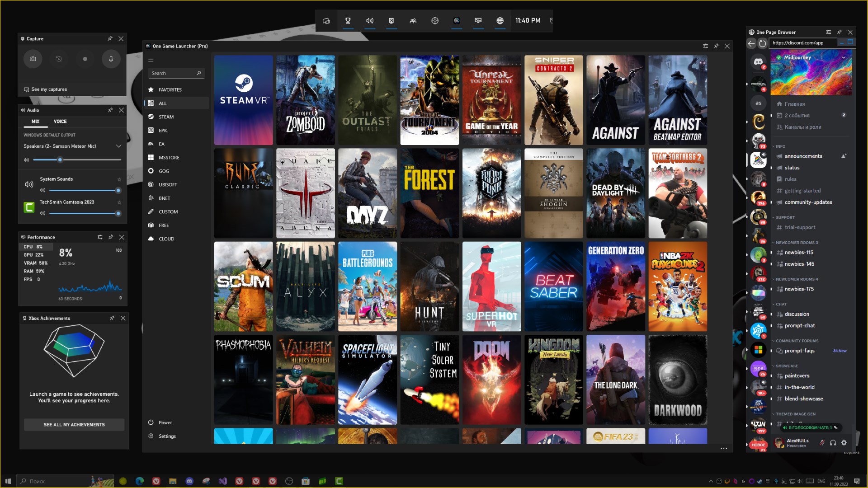868x488 pixels.
Task: Open the hamburger menu in One Game Launcher
Action: click(151, 60)
